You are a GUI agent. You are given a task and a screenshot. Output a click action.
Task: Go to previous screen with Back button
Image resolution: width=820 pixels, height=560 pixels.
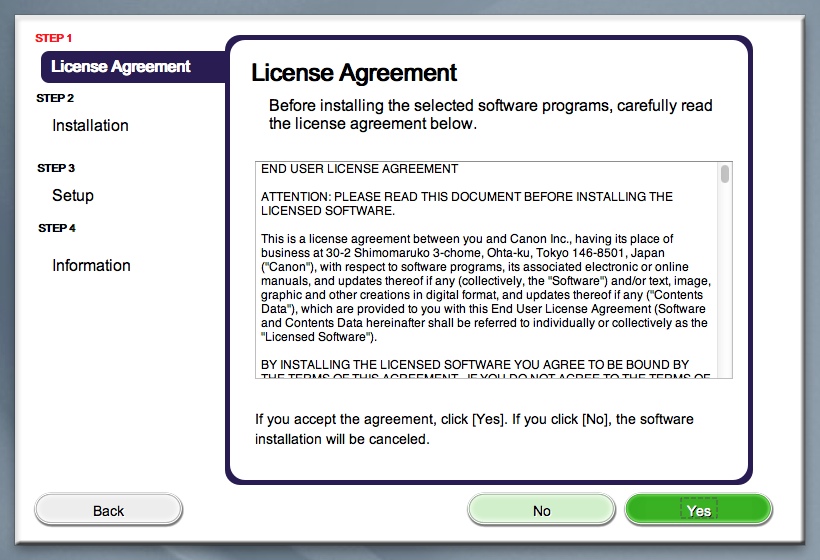(108, 510)
